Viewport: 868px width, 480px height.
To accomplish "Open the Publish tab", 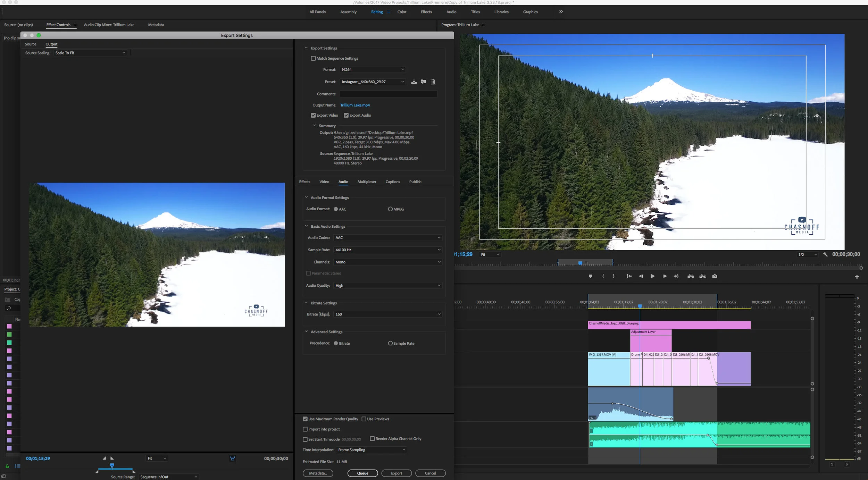I will pyautogui.click(x=415, y=182).
